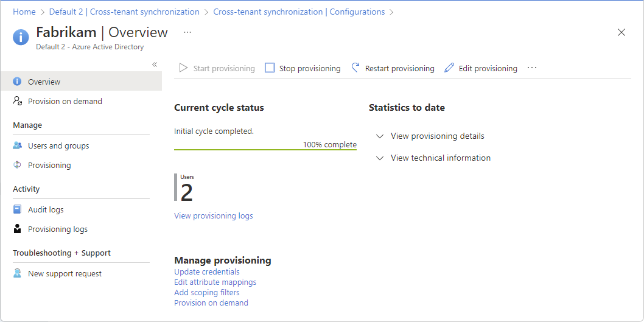Click the Audit logs book icon
Image resolution: width=644 pixels, height=322 pixels.
click(17, 209)
